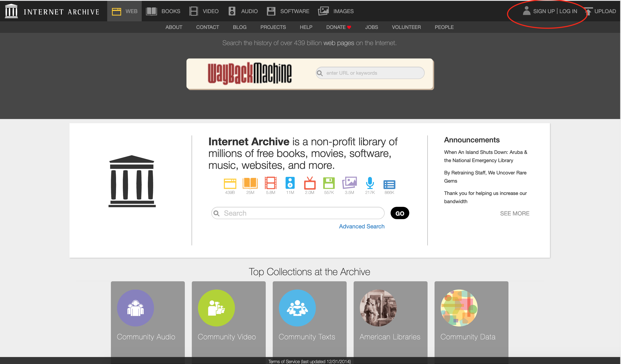Viewport: 621px width, 364px height.
Task: Open the Images icon in header
Action: click(323, 11)
